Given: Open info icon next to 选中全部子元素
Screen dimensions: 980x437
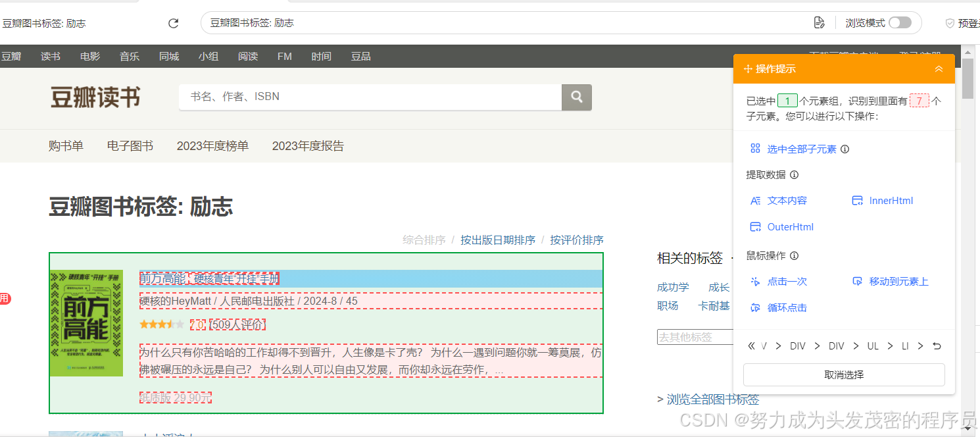Looking at the screenshot, I should tap(845, 149).
